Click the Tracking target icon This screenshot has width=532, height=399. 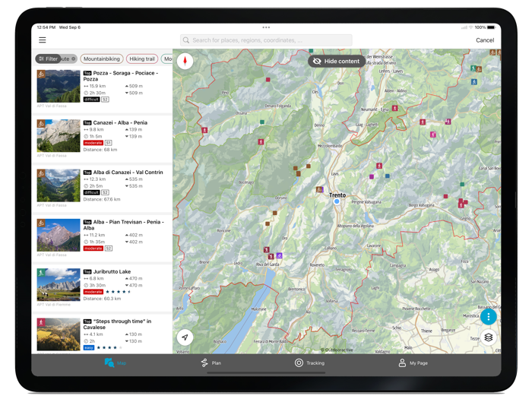point(299,363)
